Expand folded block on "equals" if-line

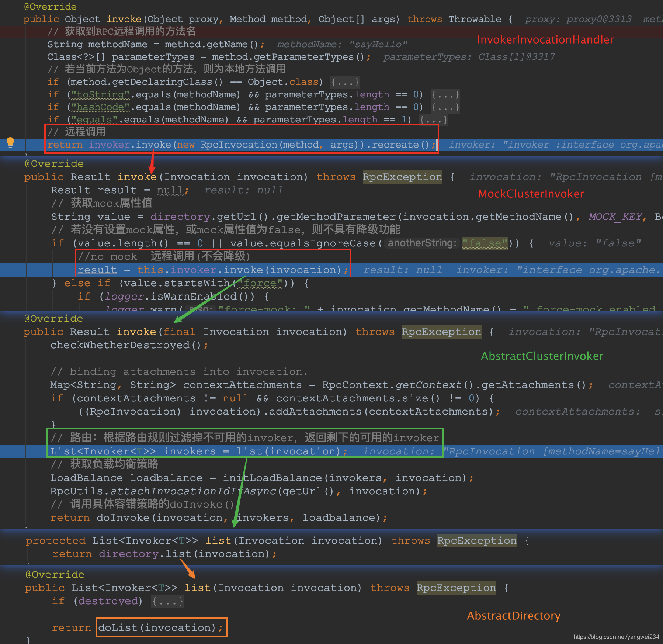point(434,120)
